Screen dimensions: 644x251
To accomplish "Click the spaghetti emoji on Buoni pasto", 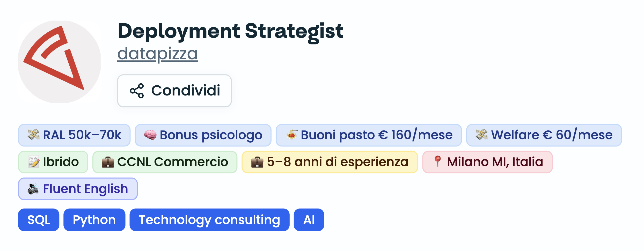I will pyautogui.click(x=291, y=135).
